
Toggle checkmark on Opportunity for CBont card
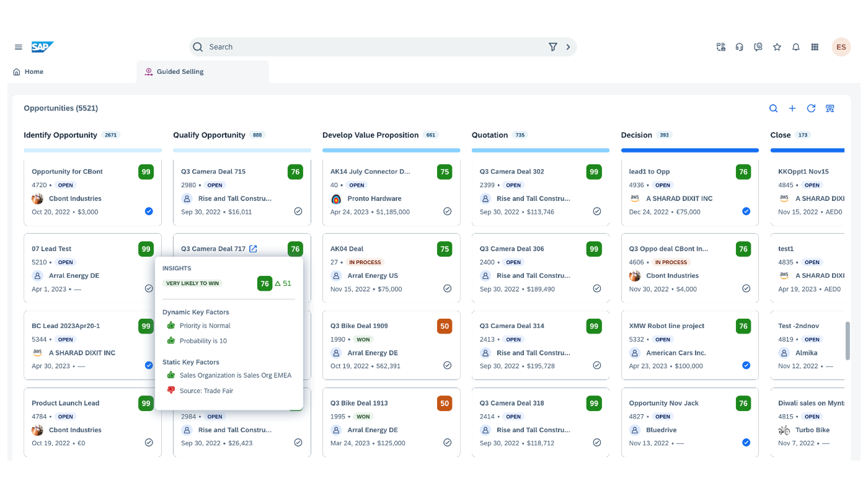pyautogui.click(x=149, y=211)
